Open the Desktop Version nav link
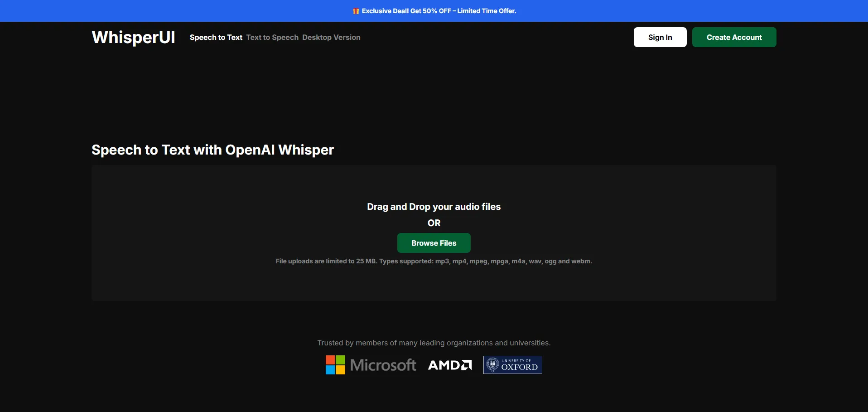Viewport: 868px width, 412px height. [331, 38]
